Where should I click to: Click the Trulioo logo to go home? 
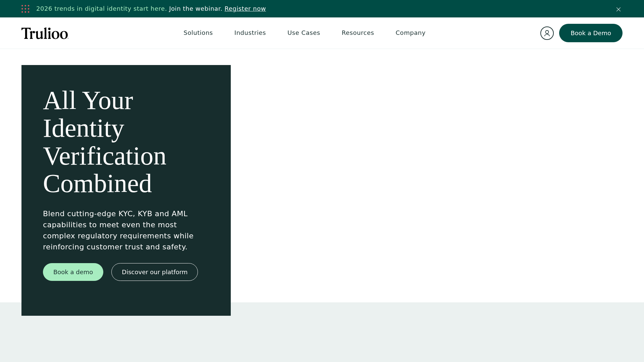[x=45, y=33]
